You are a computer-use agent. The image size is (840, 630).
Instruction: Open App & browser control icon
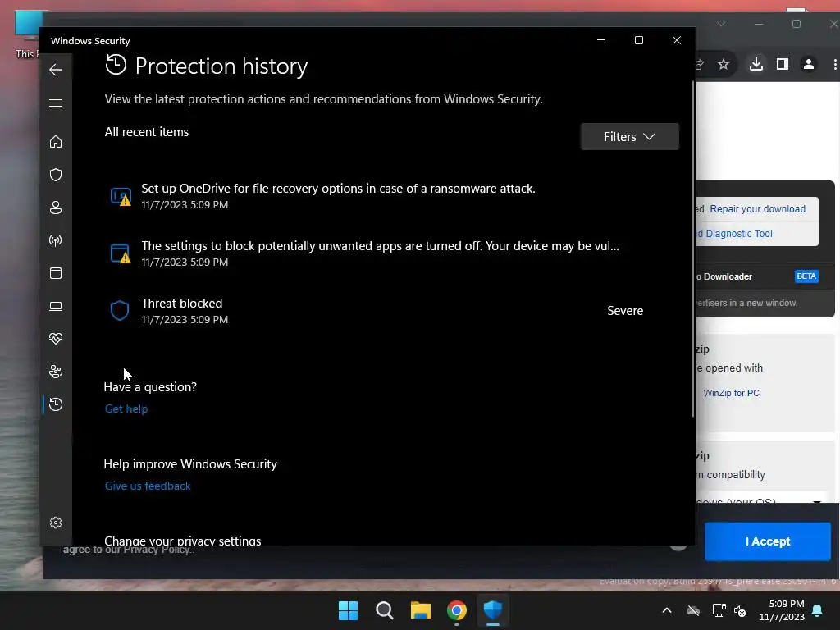[56, 273]
